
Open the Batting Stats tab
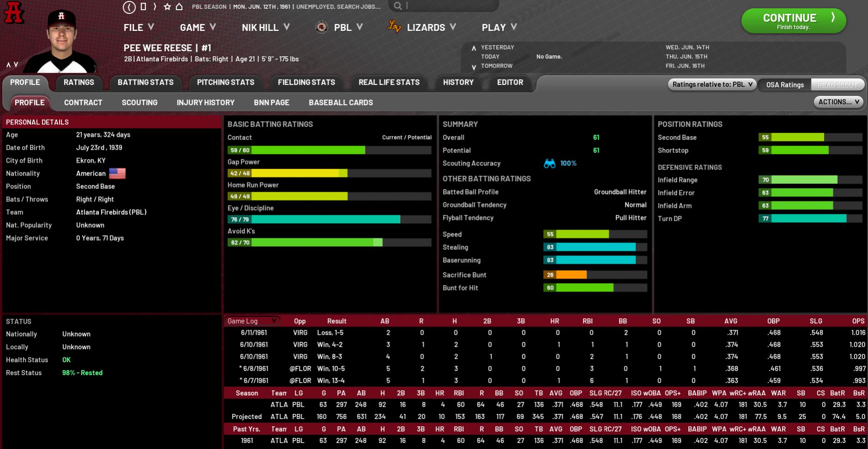click(x=146, y=82)
